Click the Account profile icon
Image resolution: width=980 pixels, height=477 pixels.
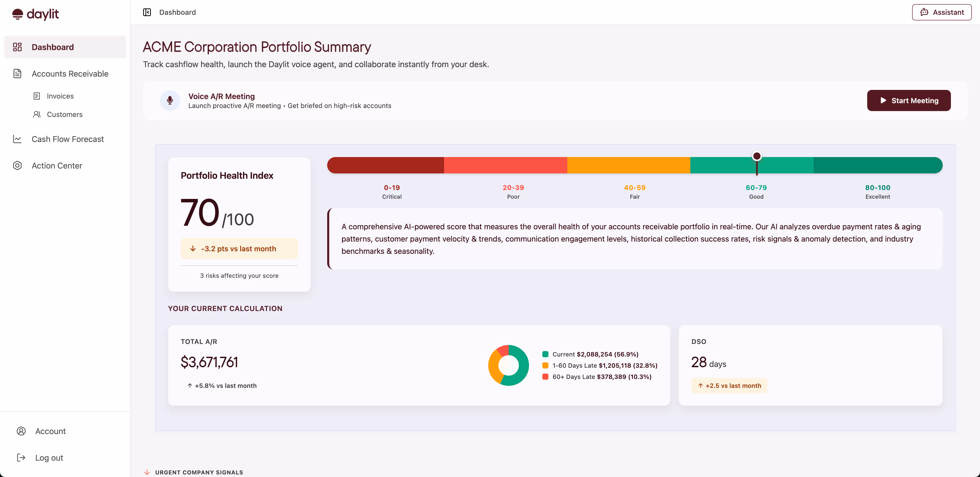(21, 431)
